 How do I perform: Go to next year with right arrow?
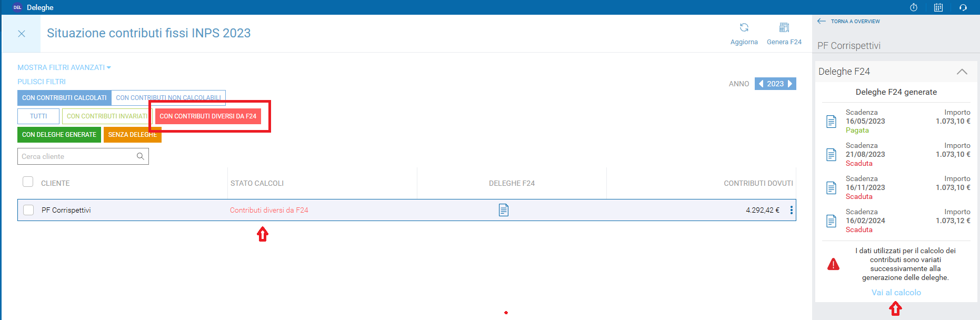pyautogui.click(x=790, y=84)
